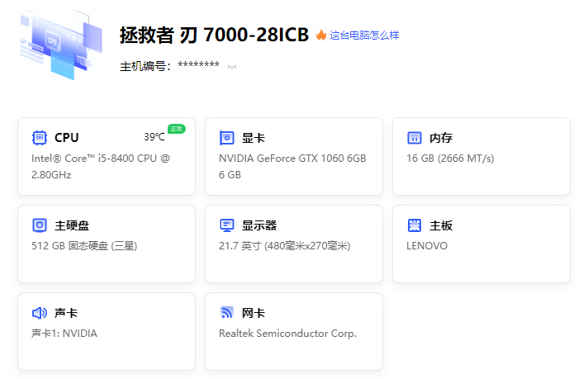Click the 网卡 network icon

tap(226, 312)
